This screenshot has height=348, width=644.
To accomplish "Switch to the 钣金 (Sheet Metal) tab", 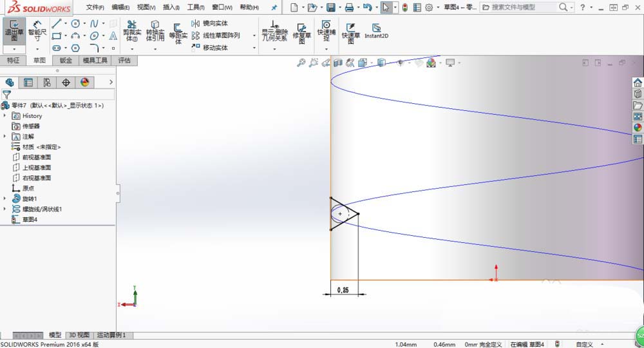I will click(x=65, y=61).
